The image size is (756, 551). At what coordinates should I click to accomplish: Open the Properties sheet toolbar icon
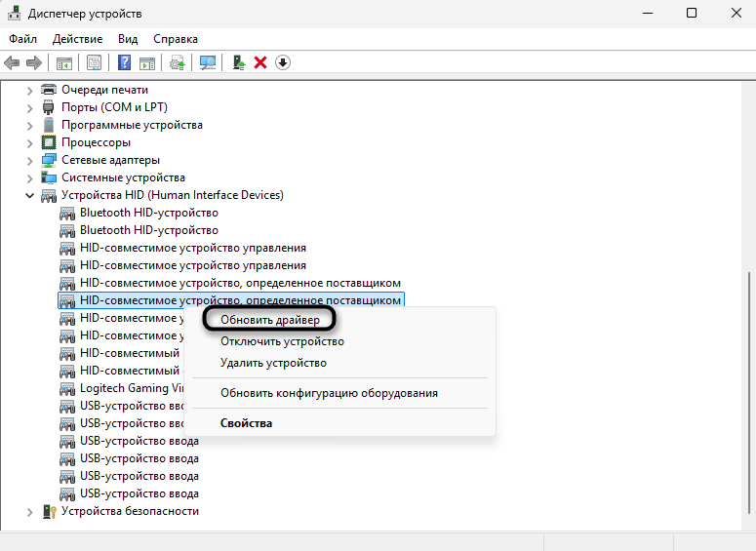(94, 62)
